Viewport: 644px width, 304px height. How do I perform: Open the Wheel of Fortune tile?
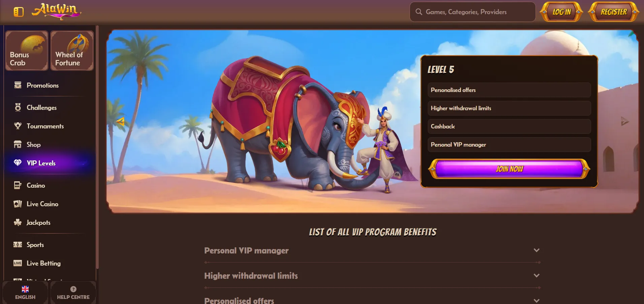(x=72, y=51)
